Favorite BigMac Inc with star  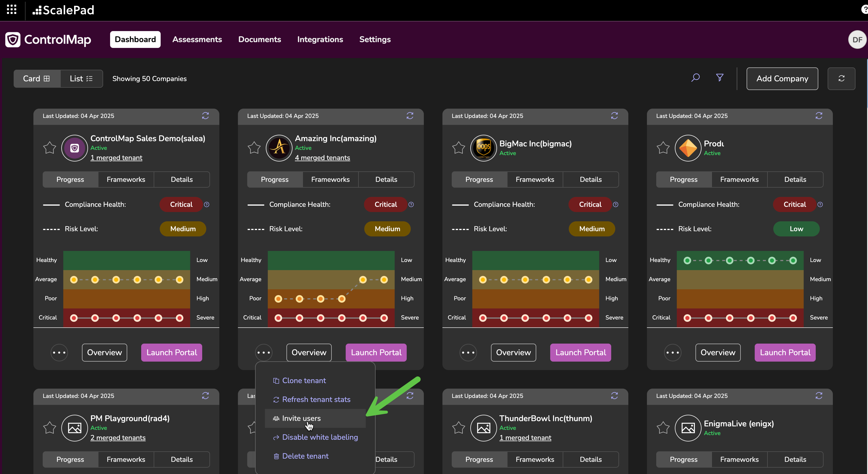459,148
